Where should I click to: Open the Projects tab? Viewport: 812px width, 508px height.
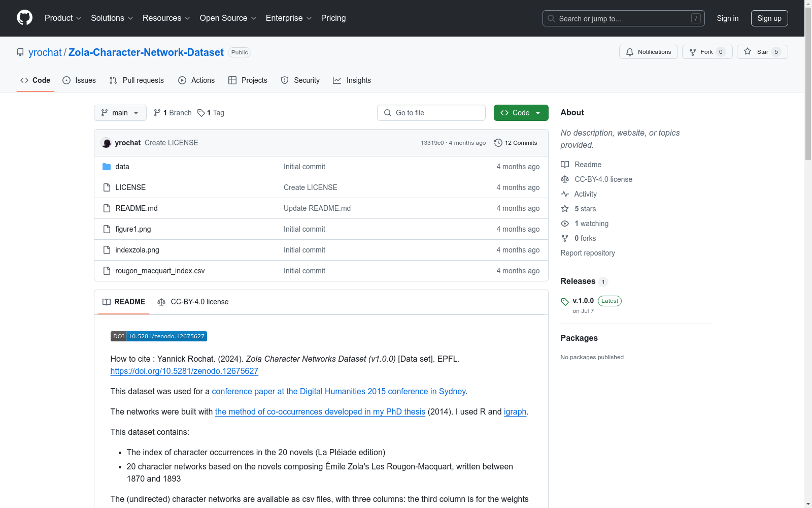click(x=248, y=80)
